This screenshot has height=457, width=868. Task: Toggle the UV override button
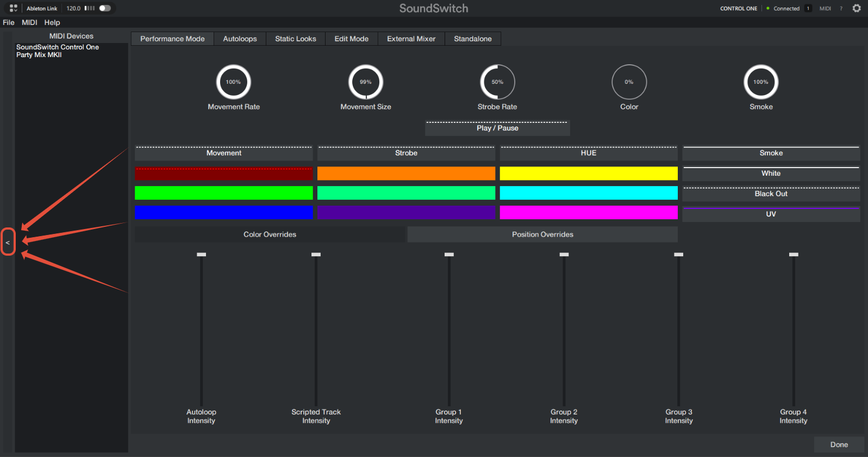click(771, 214)
